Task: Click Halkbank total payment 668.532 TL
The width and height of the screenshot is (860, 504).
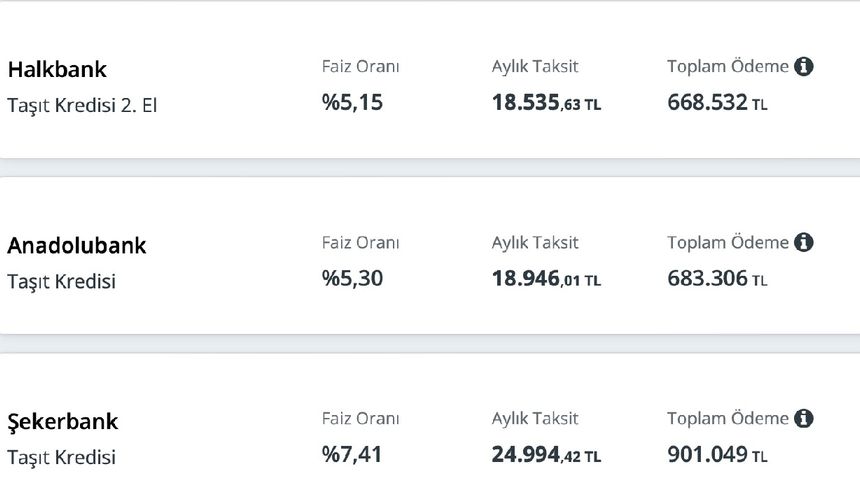Action: tap(717, 103)
